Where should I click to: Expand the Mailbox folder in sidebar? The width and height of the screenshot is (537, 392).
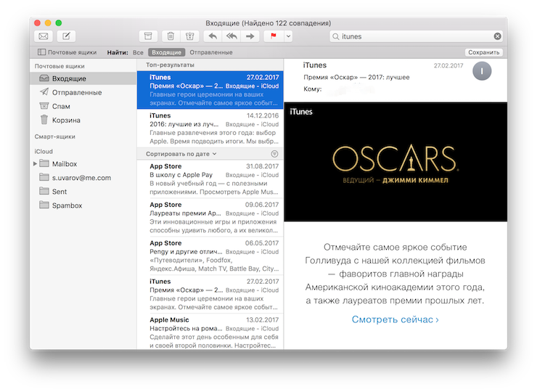tap(35, 164)
